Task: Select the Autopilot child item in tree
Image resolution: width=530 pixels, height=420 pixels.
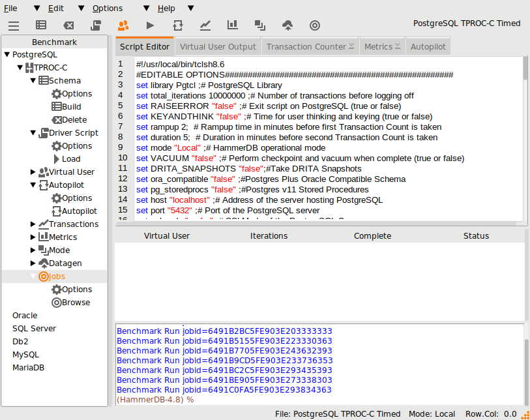Action: tap(74, 211)
